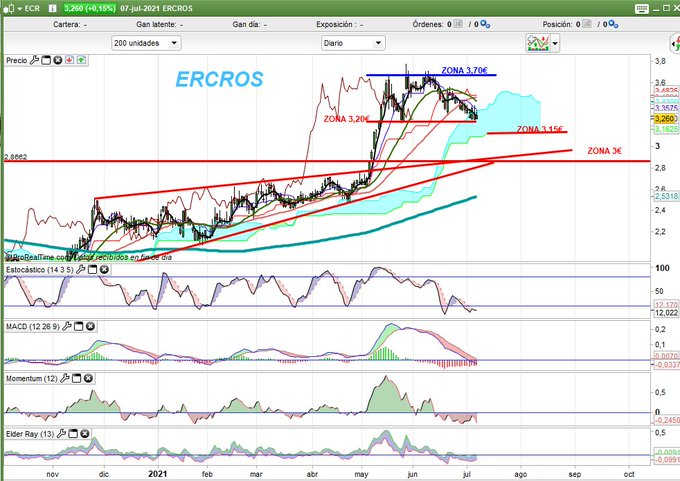Viewport: 680px width, 481px height.
Task: Close the Precio panel
Action: coord(58,60)
